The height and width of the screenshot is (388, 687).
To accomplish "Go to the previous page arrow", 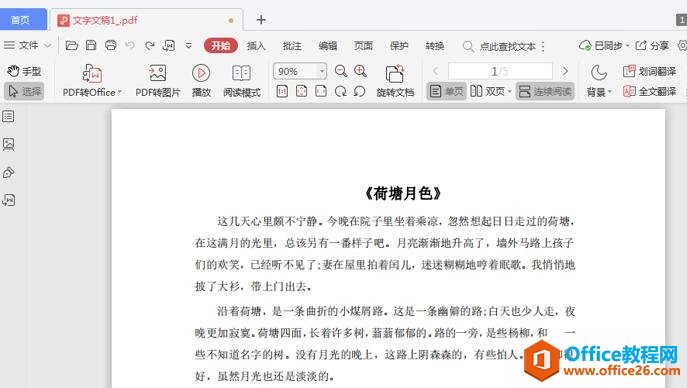I will click(x=435, y=71).
